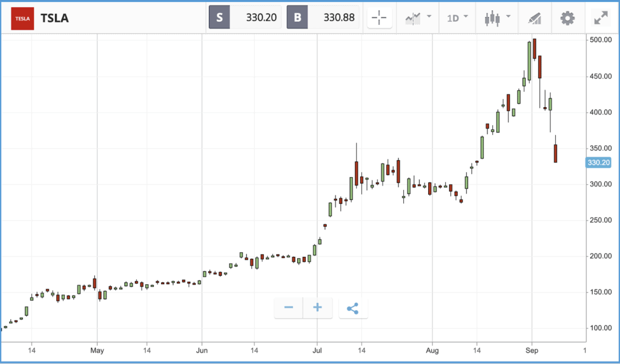This screenshot has width=620, height=364.
Task: Open chart settings gear icon
Action: pyautogui.click(x=567, y=18)
